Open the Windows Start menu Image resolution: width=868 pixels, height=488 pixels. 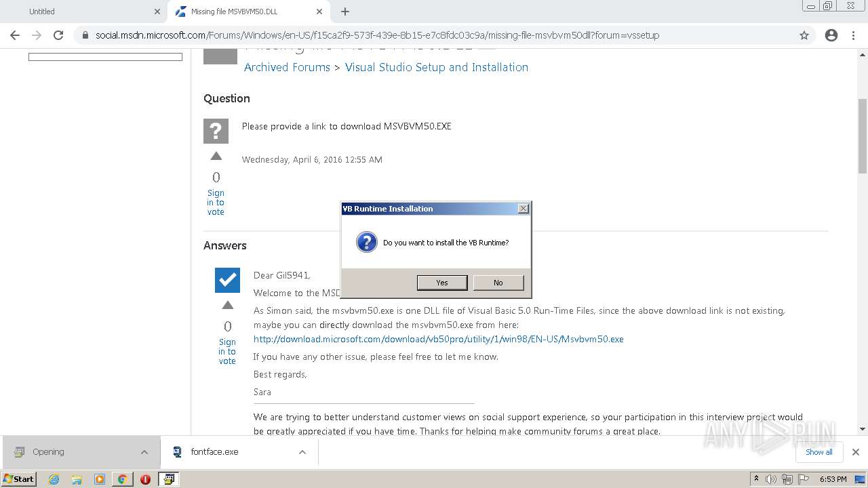tap(19, 479)
